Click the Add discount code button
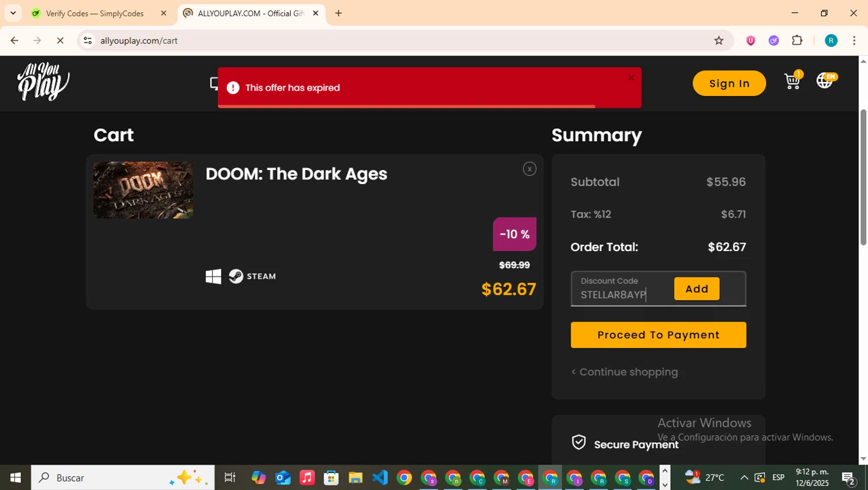The image size is (868, 490). pyautogui.click(x=697, y=289)
